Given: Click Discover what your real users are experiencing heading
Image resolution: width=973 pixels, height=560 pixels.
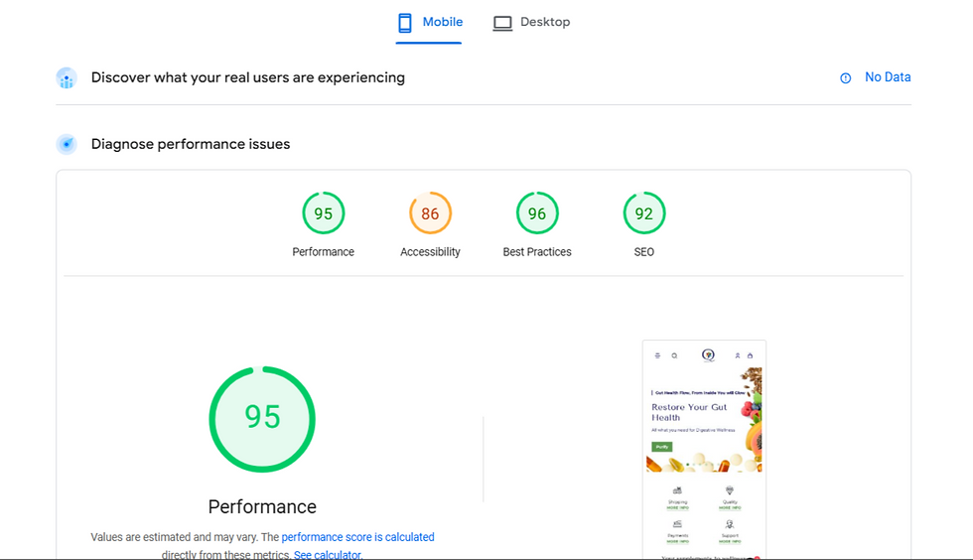Looking at the screenshot, I should point(247,77).
